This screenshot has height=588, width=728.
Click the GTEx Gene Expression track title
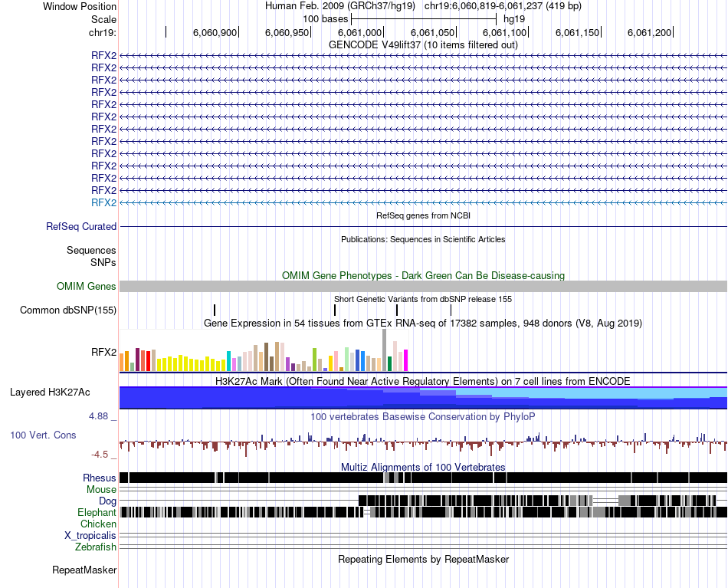tap(423, 323)
